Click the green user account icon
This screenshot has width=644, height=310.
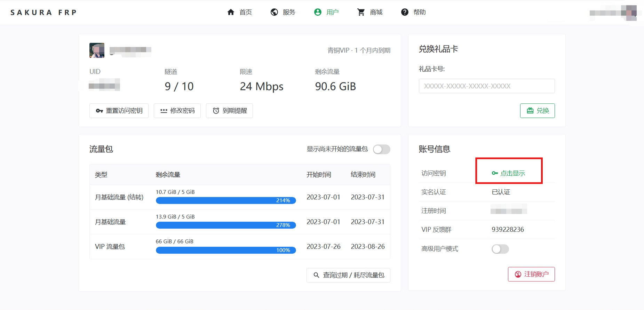[x=318, y=12]
